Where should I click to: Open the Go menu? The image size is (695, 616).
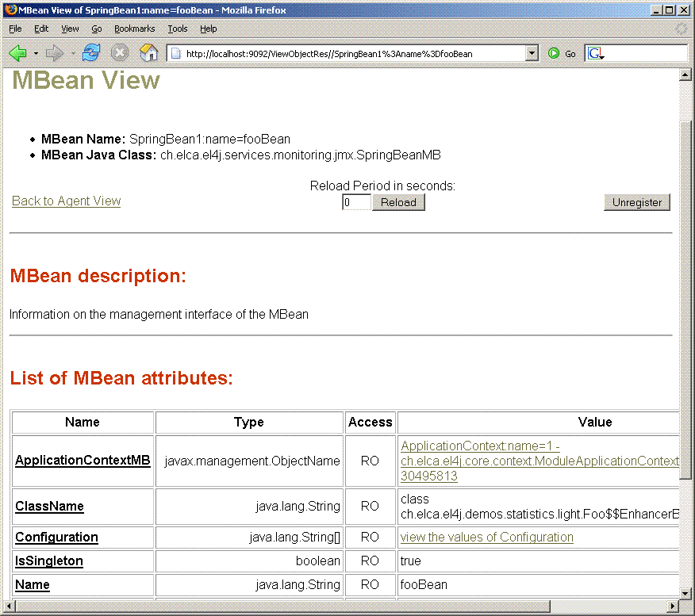pyautogui.click(x=97, y=29)
